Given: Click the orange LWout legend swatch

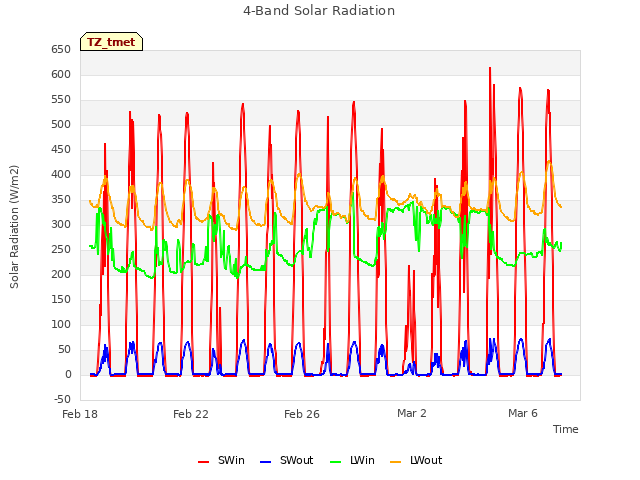Looking at the screenshot, I should [396, 462].
